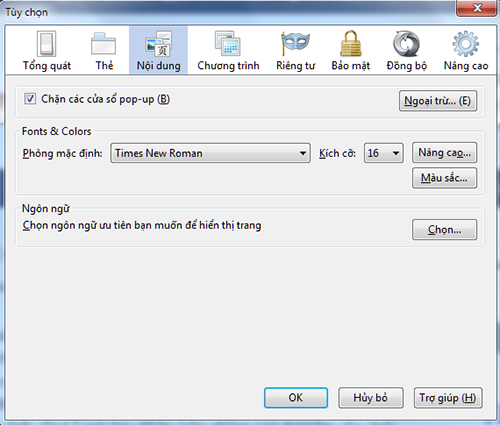Open the Đồng bộ sync icon
The width and height of the screenshot is (500, 425).
[x=406, y=44]
